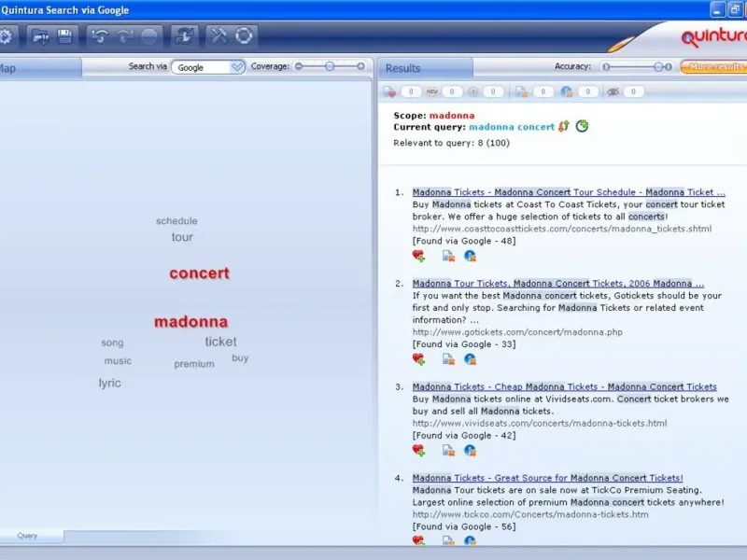Favorite result 2 Gotickets with the heart icon
Viewport: 747px width, 560px height.
418,359
